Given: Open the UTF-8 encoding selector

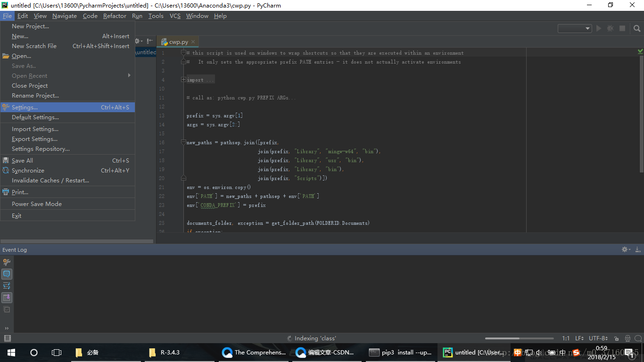Looking at the screenshot, I should tap(598, 338).
